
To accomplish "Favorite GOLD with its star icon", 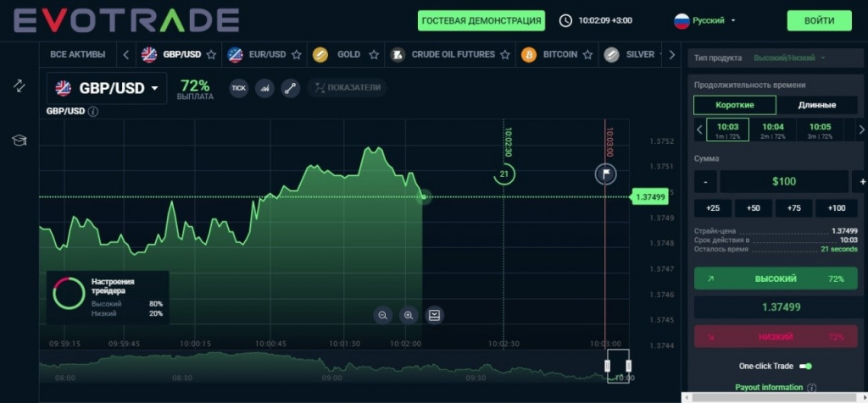I will tap(374, 55).
